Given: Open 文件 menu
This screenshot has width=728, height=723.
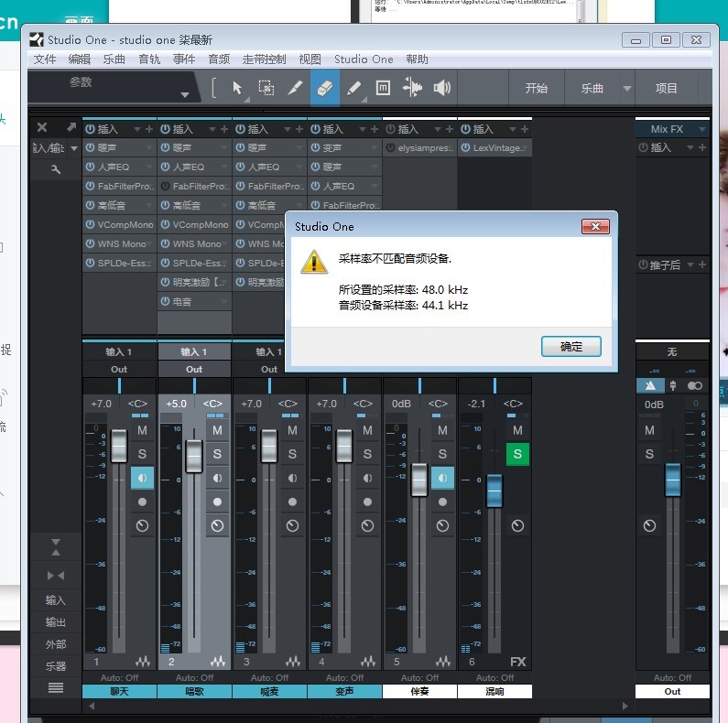Looking at the screenshot, I should click(45, 59).
